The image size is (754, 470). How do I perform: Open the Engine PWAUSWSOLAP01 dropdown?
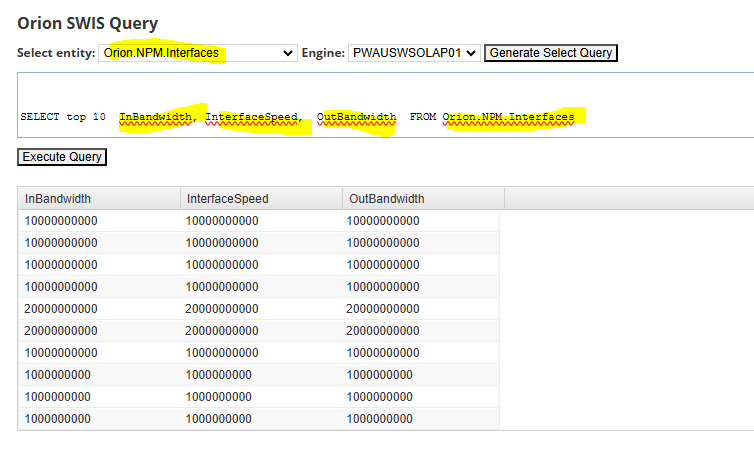point(414,53)
